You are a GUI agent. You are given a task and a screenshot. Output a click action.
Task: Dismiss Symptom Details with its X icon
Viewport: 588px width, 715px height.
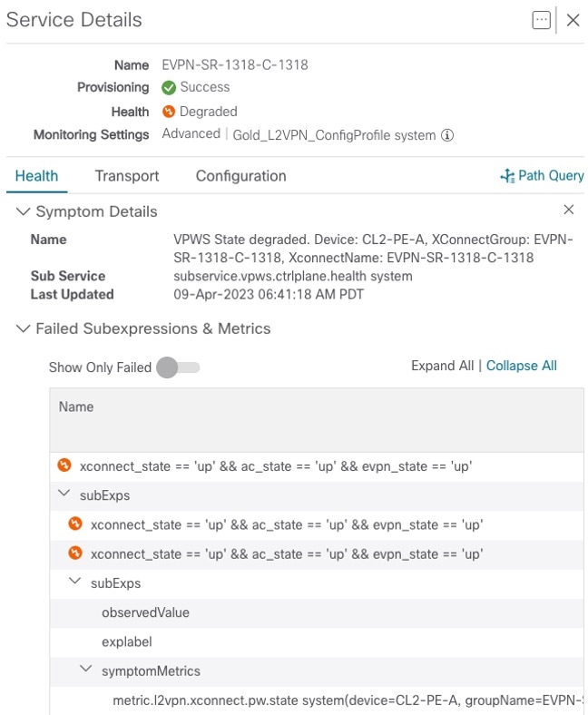[x=569, y=211]
